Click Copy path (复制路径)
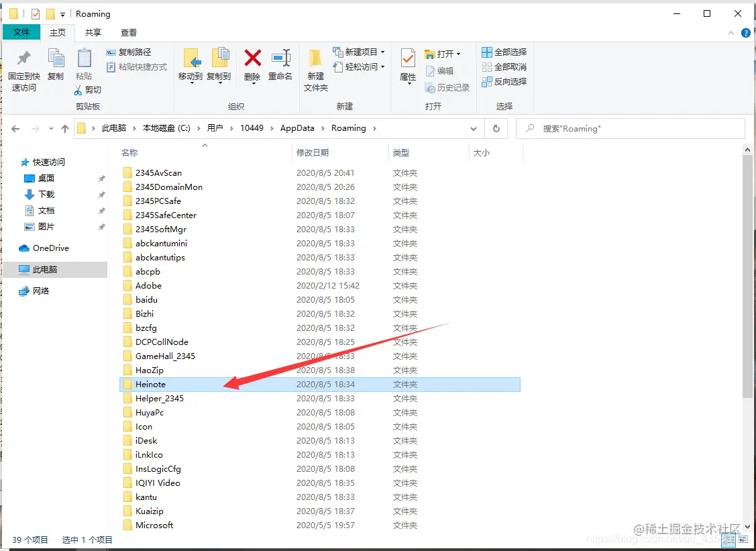 [x=129, y=52]
